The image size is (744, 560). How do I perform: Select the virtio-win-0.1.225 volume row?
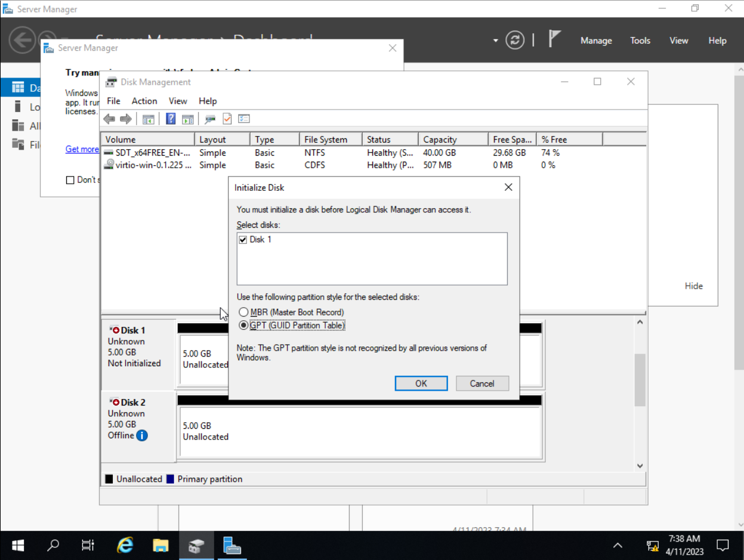(373, 165)
